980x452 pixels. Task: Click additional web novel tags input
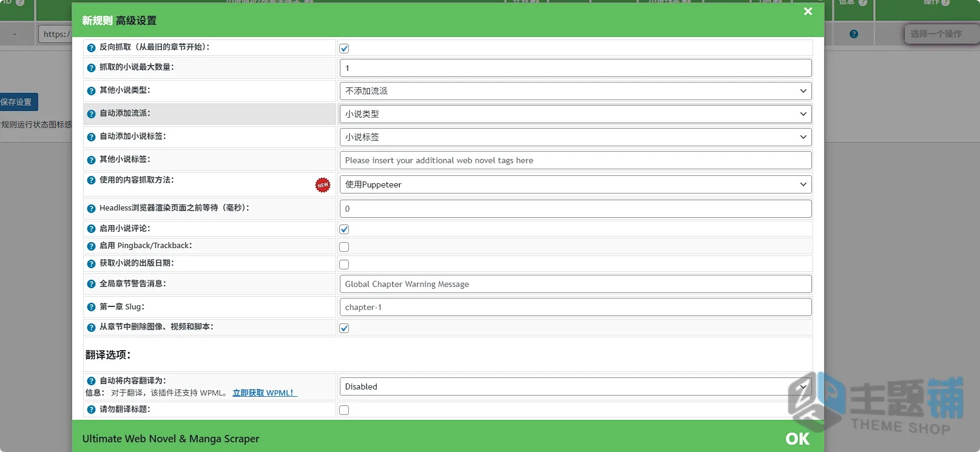[575, 160]
